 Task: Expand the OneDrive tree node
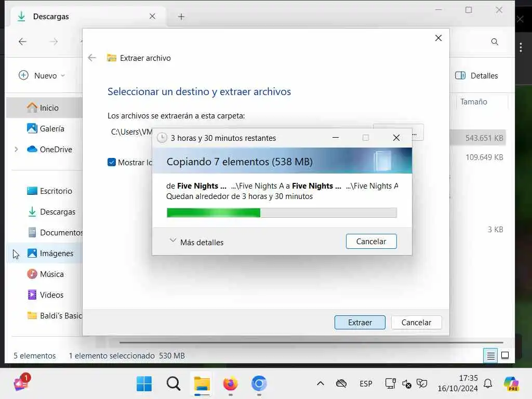tap(16, 149)
